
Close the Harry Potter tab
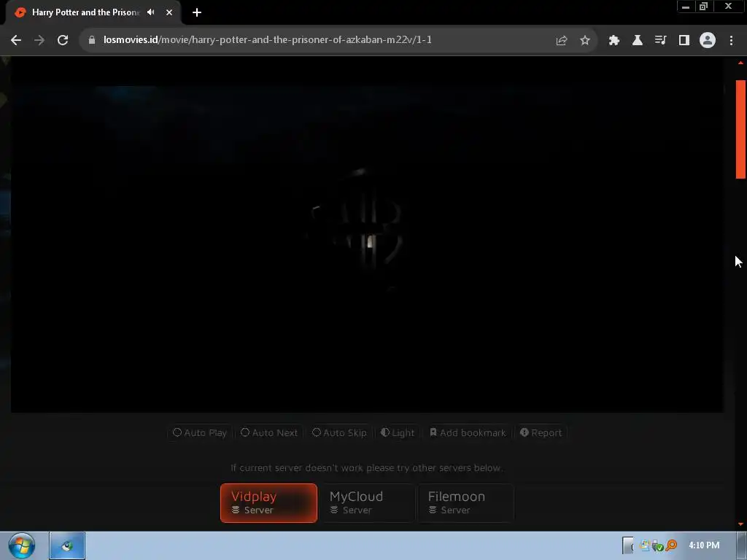click(169, 12)
